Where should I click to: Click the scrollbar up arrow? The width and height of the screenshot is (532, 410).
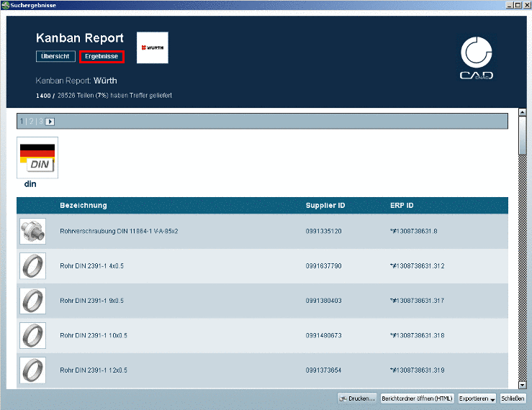point(522,112)
